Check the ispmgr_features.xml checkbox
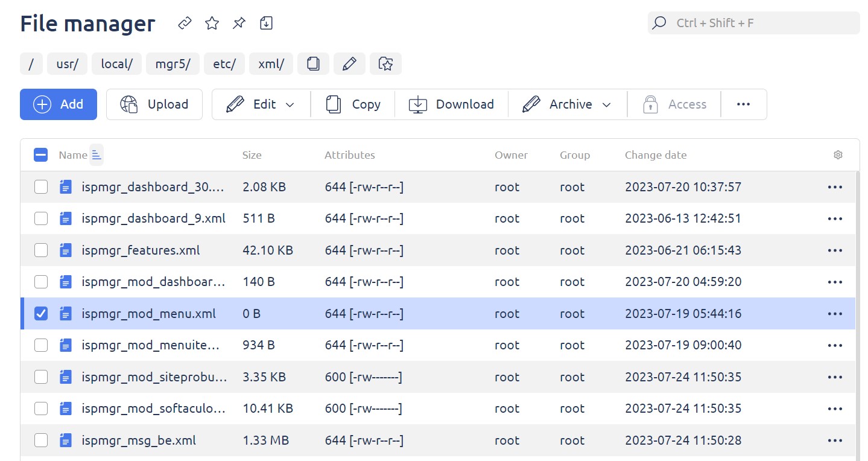This screenshot has height=461, width=868. pyautogui.click(x=41, y=250)
